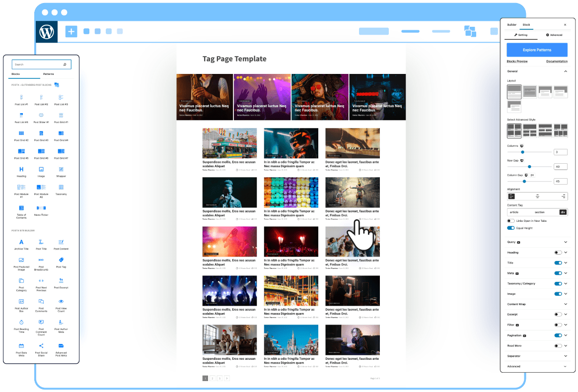Insert the Post Tag block
Screen dimensions: 578x392
61,262
